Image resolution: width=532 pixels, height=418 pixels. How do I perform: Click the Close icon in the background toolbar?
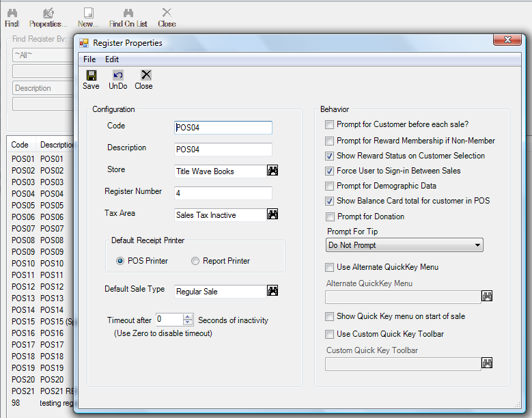tap(167, 12)
